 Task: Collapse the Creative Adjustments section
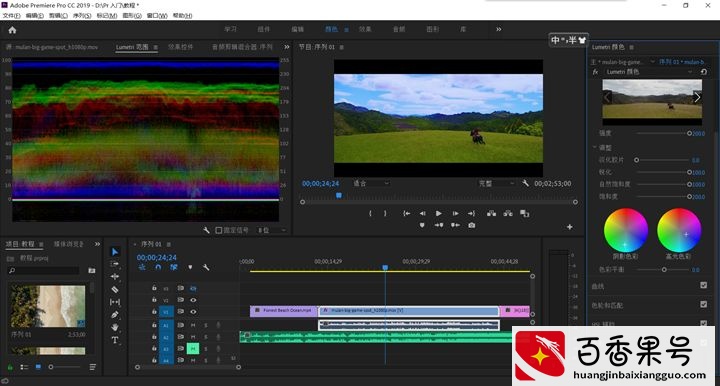click(595, 147)
